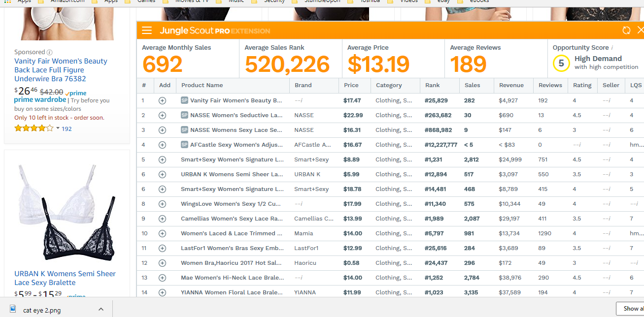This screenshot has width=644, height=317.
Task: Open 'Camellias Women's Sexy Lace Ra...' product name
Action: (x=232, y=219)
